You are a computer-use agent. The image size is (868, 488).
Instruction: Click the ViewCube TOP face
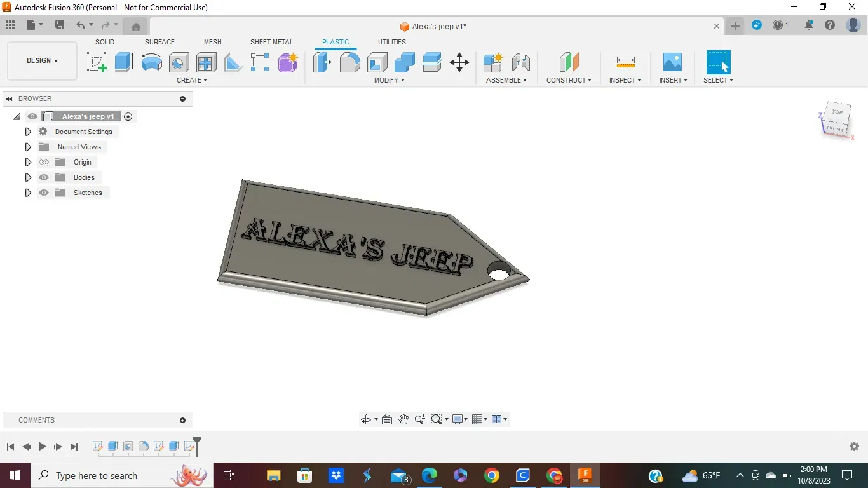point(837,112)
